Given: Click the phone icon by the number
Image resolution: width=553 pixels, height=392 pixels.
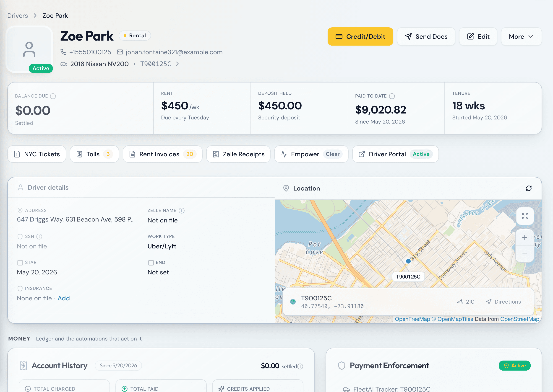Looking at the screenshot, I should tap(63, 52).
